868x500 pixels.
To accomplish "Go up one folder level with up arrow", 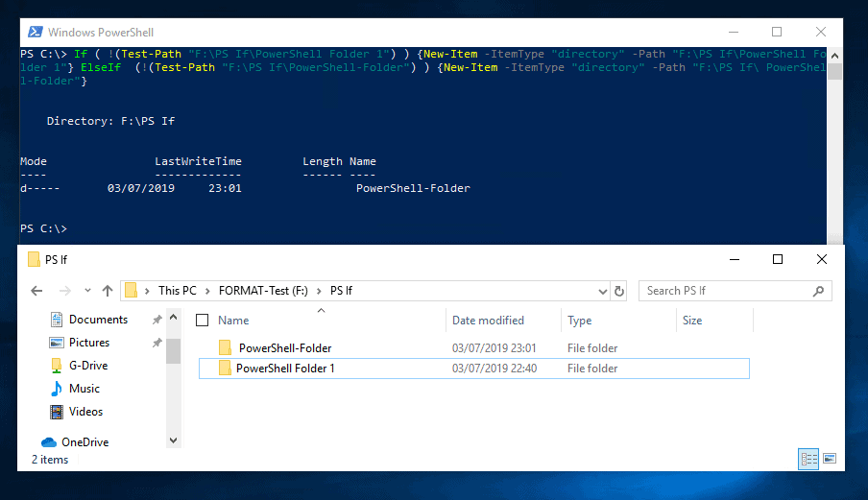I will pyautogui.click(x=108, y=291).
